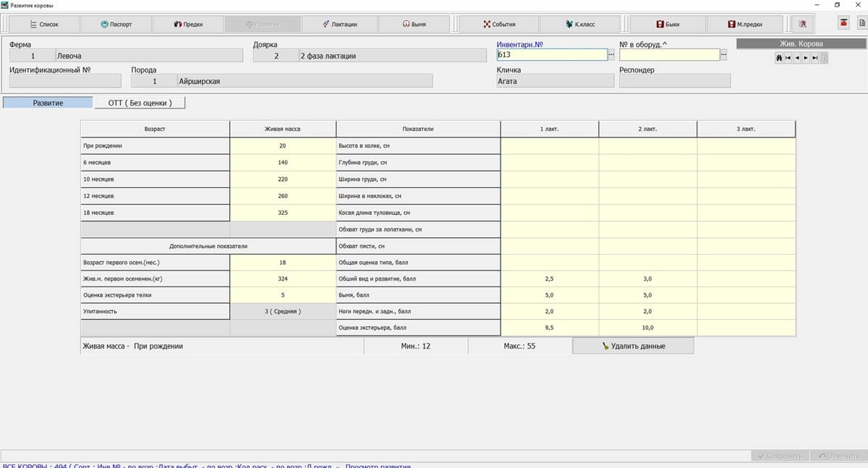The height and width of the screenshot is (468, 868).
Task: Open the События events section
Action: coord(499,24)
